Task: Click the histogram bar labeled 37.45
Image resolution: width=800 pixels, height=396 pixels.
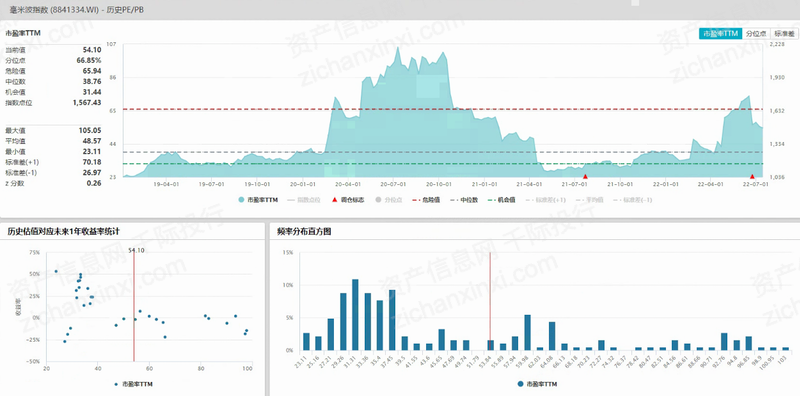Action: pyautogui.click(x=392, y=320)
